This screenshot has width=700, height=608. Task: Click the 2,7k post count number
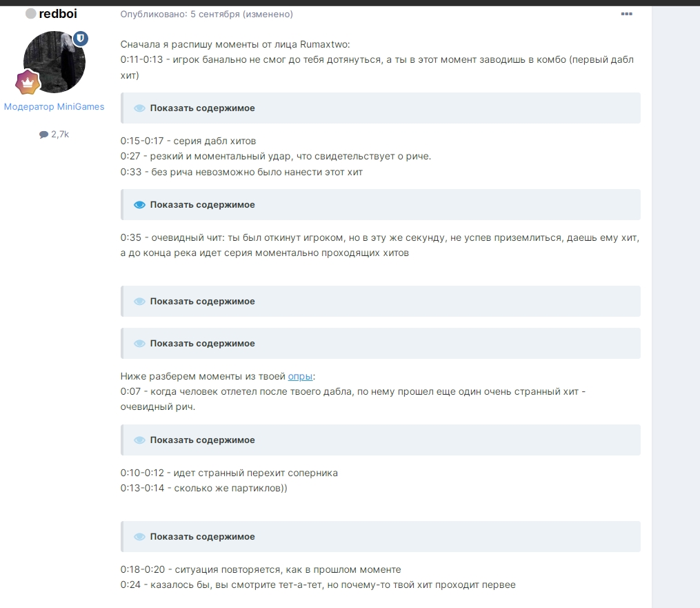[60, 135]
